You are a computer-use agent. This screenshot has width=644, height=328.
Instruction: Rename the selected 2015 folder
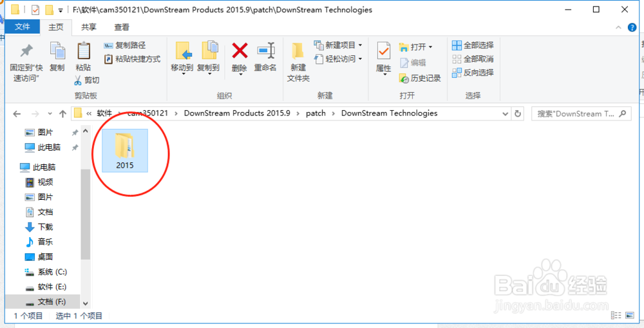[x=265, y=57]
